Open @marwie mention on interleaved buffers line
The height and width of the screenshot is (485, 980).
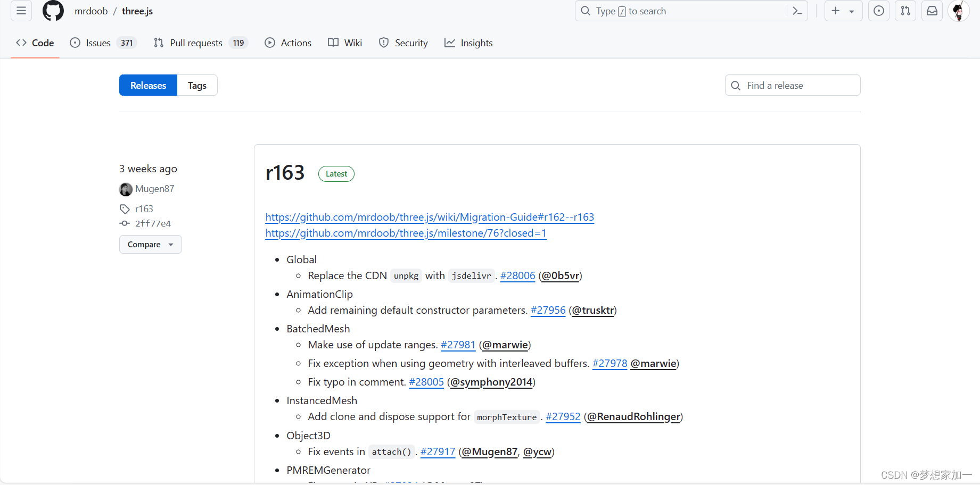653,363
